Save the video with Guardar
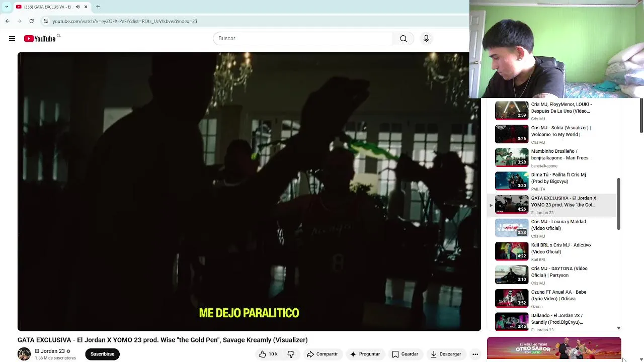The width and height of the screenshot is (644, 362). [405, 354]
